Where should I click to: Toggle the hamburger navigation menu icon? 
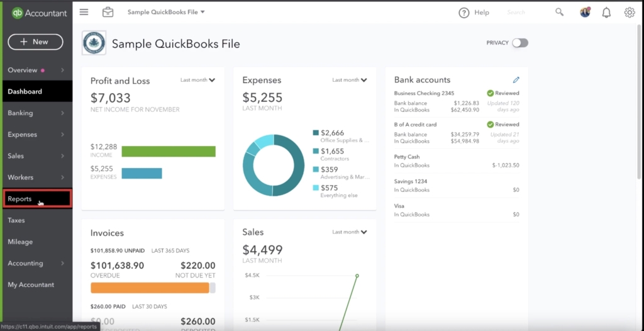tap(84, 12)
